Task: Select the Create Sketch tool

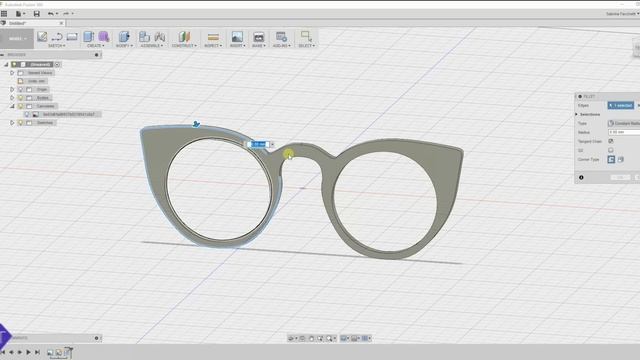Action: (x=42, y=37)
